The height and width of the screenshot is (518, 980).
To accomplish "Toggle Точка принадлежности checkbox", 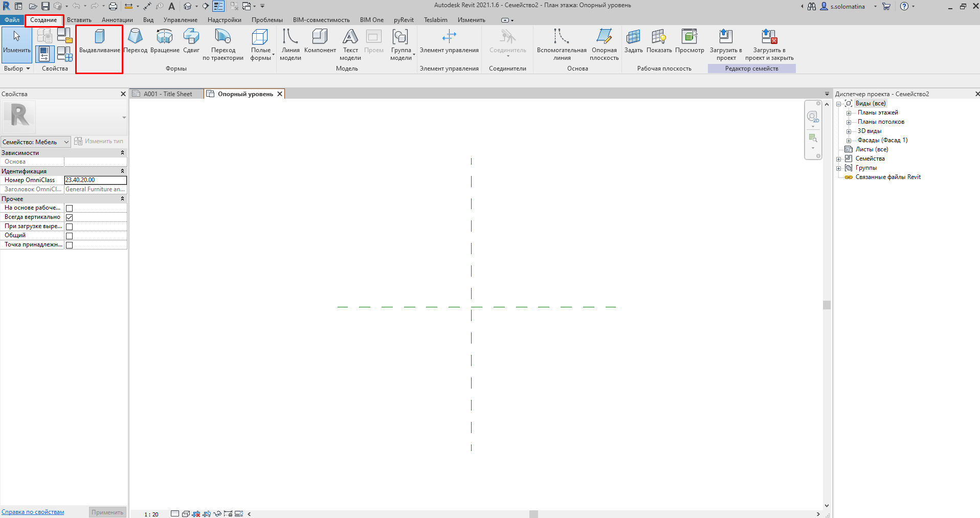I will click(x=70, y=245).
